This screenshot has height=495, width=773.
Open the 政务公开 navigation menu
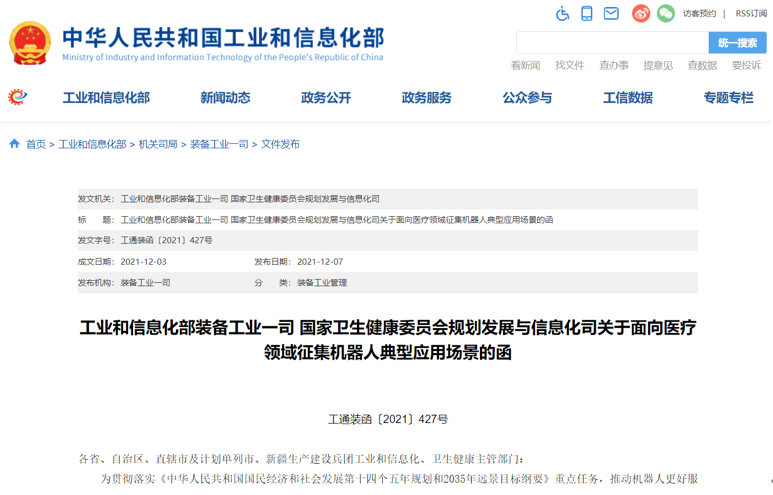[x=326, y=98]
